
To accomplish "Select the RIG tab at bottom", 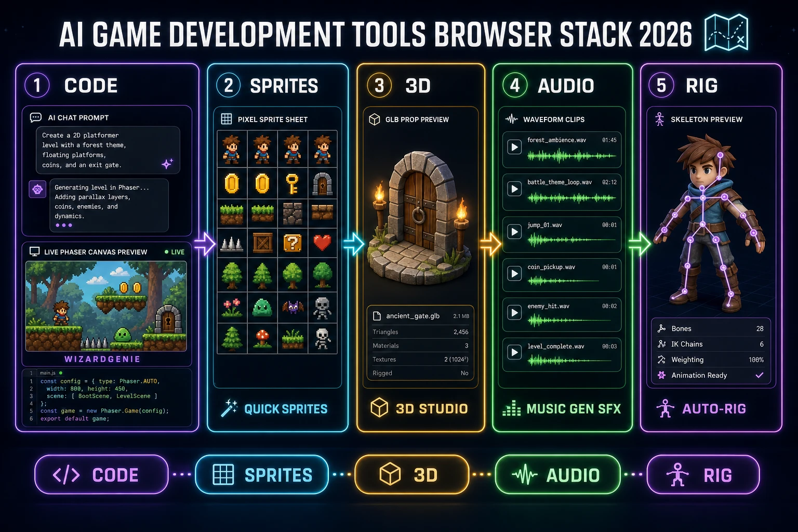I will 703,474.
